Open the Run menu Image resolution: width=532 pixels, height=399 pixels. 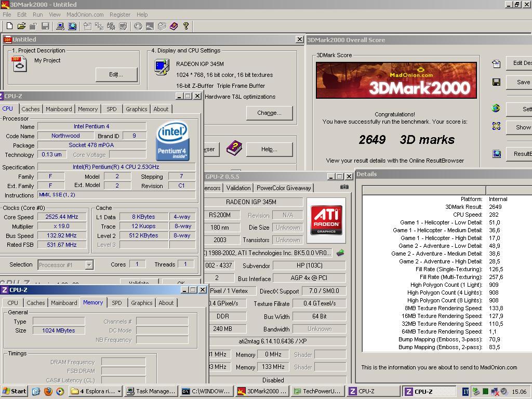(37, 15)
